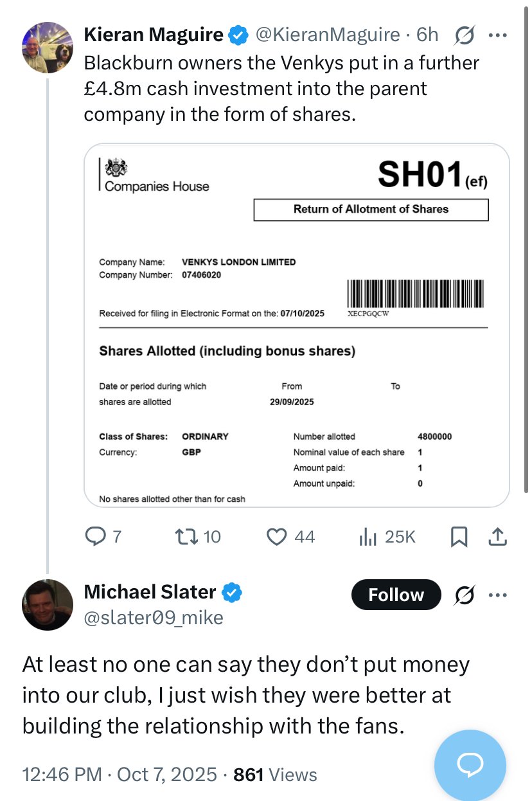Open more options on Kieran Maguire's tweet
Image resolution: width=532 pixels, height=801 pixels.
pos(498,35)
